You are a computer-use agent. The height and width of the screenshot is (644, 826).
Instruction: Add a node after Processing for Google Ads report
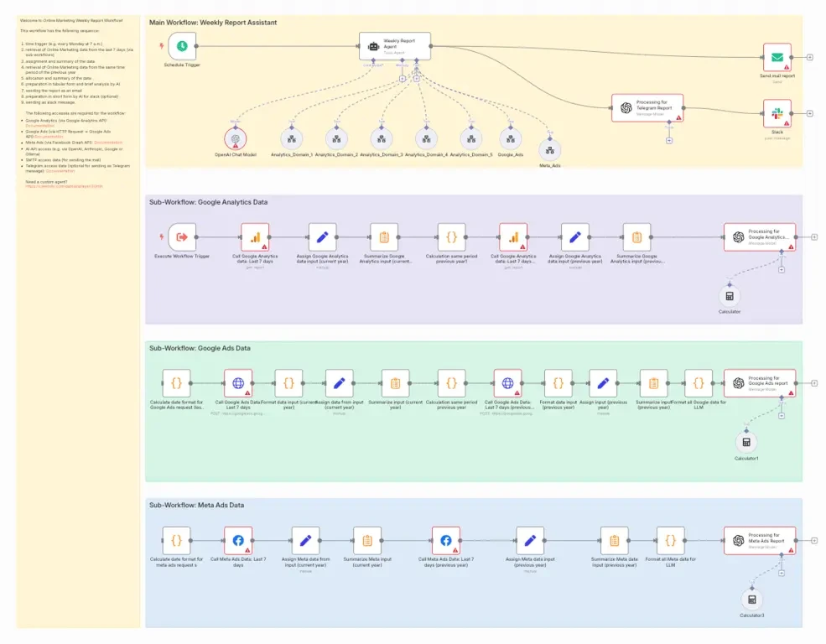(x=814, y=383)
